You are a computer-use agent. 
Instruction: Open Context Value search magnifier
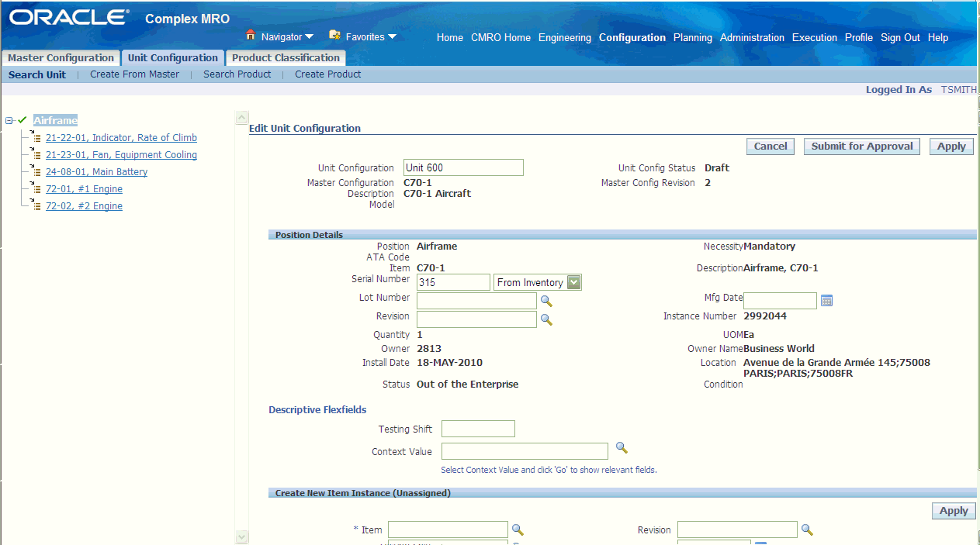point(622,448)
